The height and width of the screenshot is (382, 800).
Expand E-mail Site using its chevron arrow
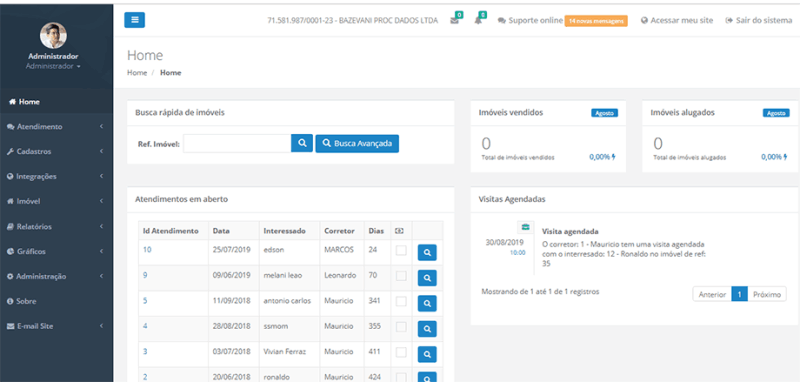point(102,326)
